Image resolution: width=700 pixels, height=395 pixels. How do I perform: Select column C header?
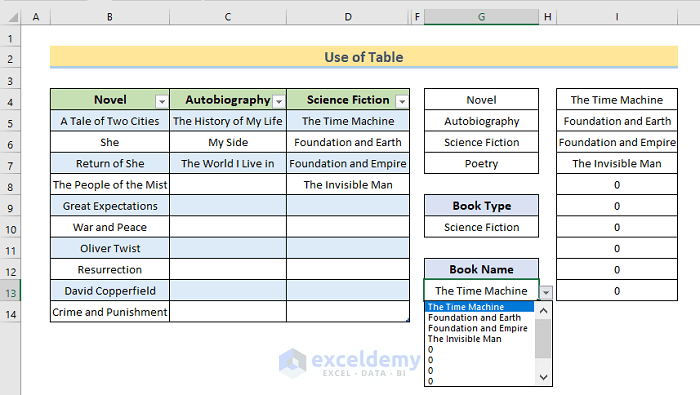tap(228, 17)
